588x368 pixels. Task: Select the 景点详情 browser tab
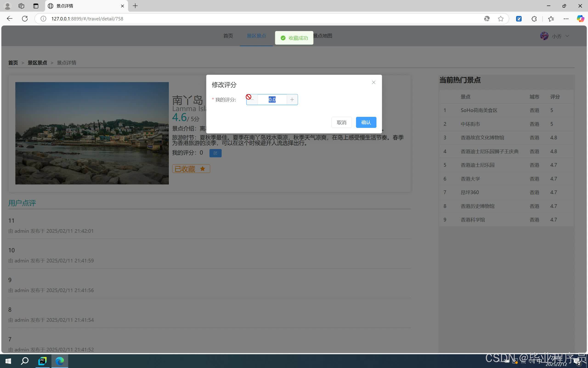click(86, 6)
